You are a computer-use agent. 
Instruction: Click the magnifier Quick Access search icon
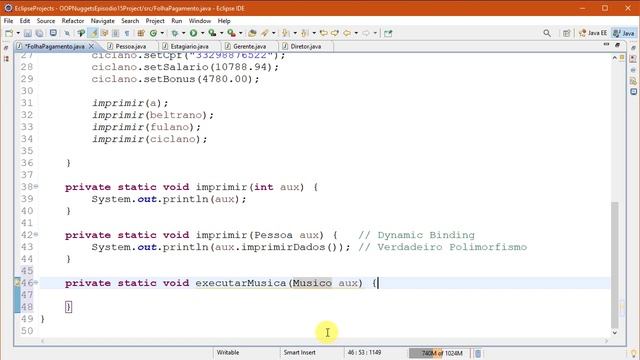point(547,33)
